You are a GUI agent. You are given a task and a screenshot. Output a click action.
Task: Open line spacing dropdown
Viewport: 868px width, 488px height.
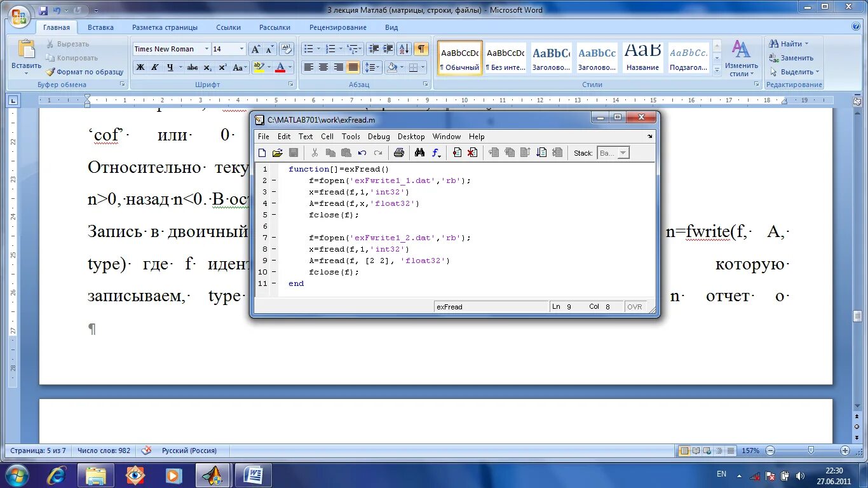pos(372,67)
